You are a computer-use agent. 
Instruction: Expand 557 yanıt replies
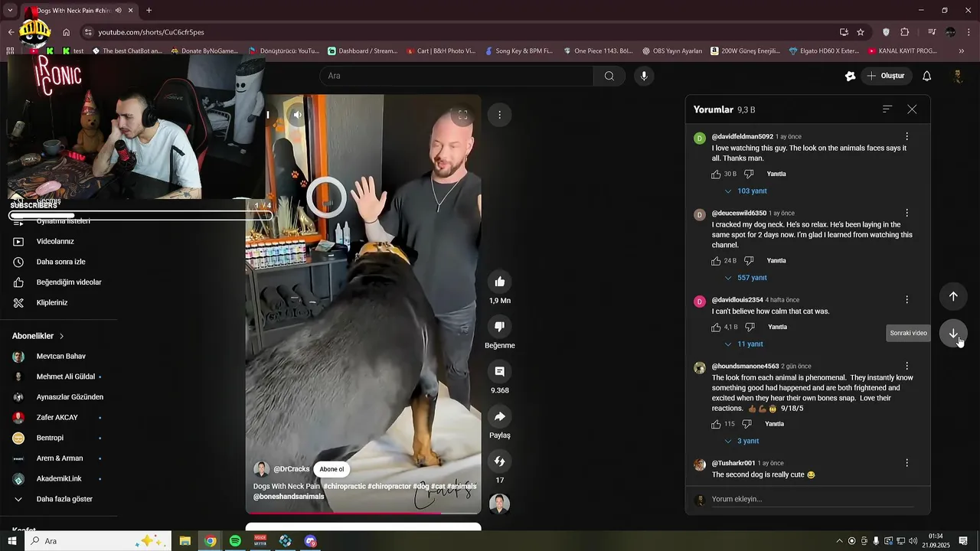746,278
